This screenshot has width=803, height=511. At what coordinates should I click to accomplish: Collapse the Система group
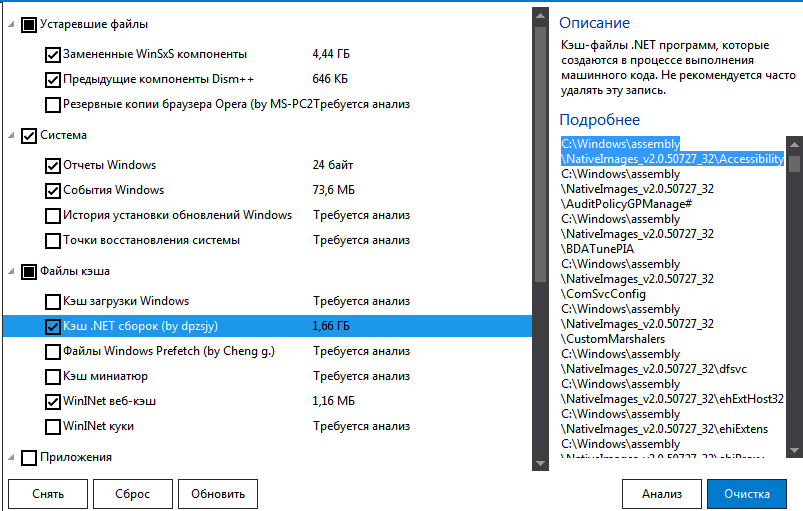pos(11,135)
